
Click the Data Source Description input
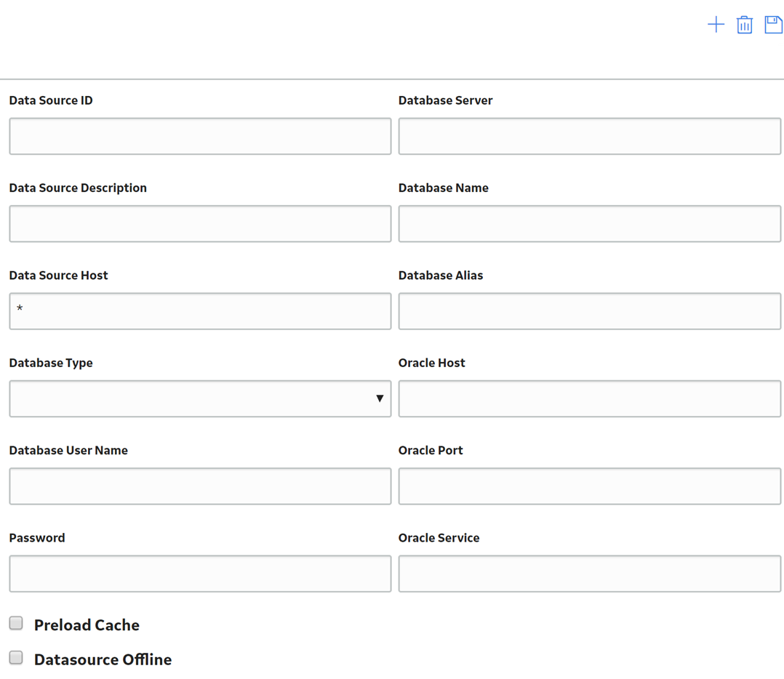(x=200, y=224)
